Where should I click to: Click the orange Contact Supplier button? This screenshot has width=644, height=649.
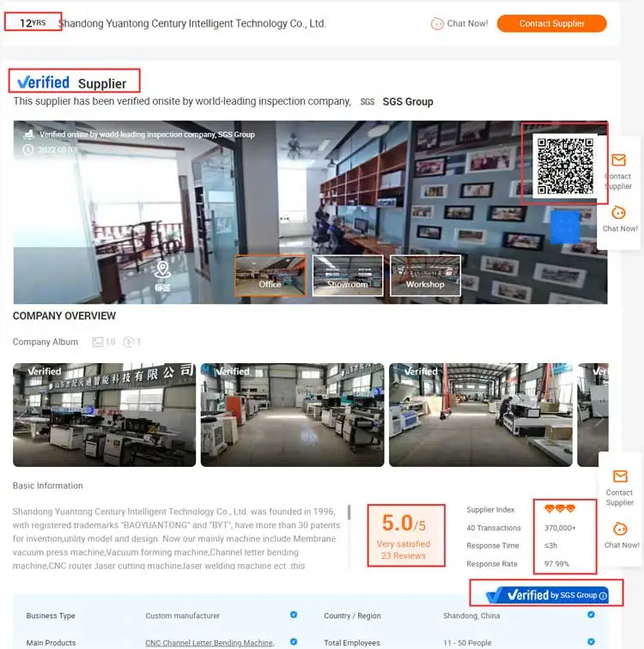coord(552,23)
